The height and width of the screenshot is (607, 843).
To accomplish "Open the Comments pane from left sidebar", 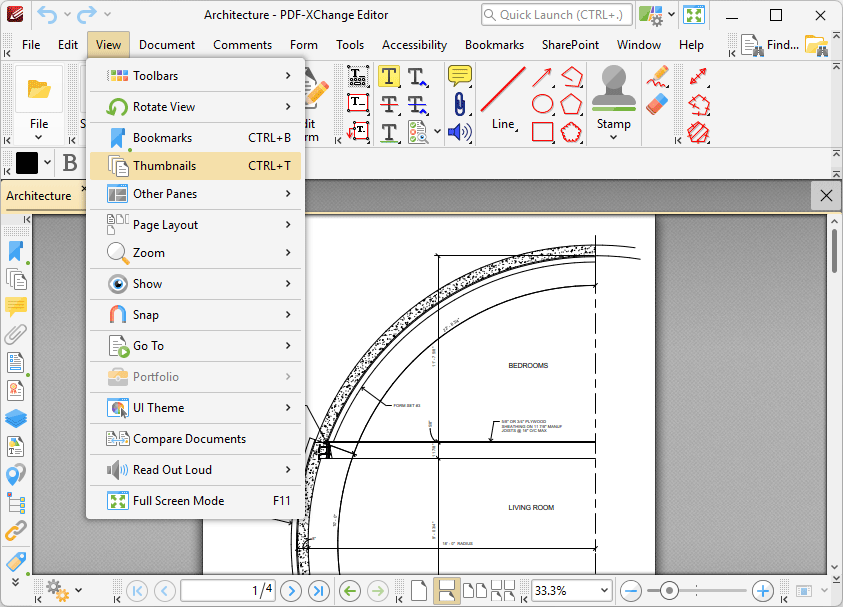I will tap(16, 306).
